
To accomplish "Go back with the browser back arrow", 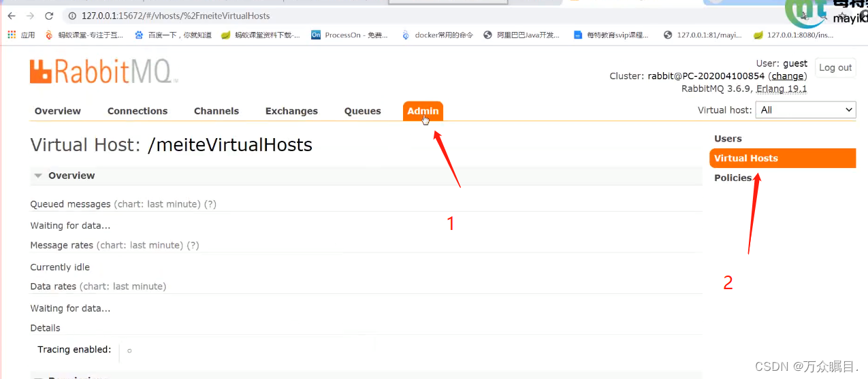I will [12, 16].
